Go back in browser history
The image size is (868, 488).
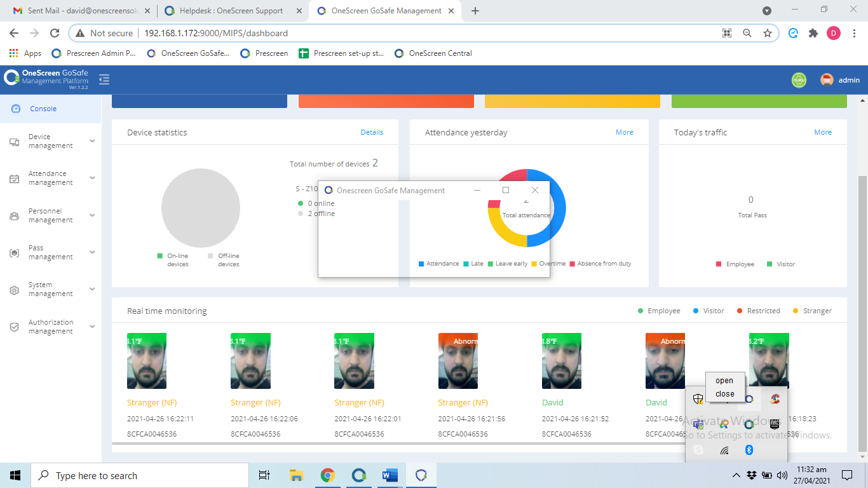click(x=14, y=33)
